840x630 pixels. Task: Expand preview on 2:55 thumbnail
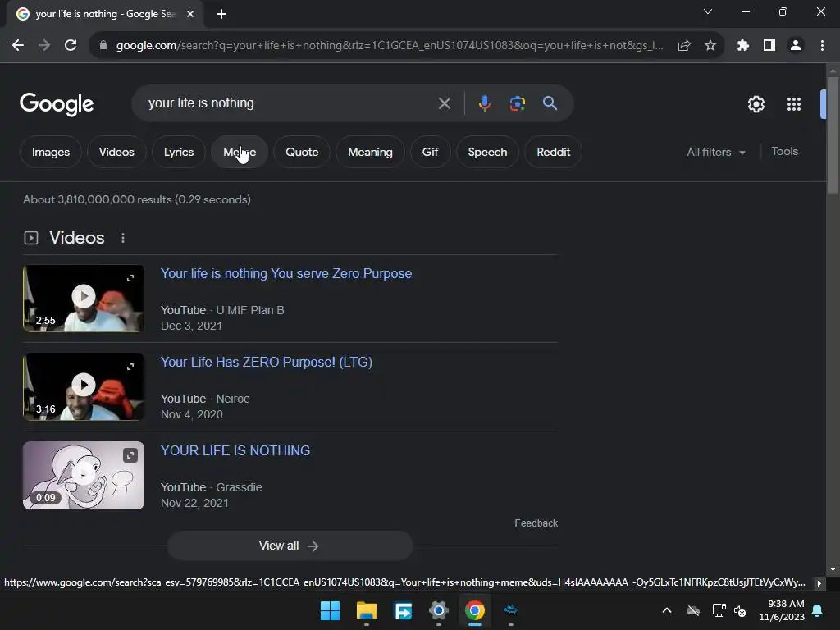pos(130,278)
